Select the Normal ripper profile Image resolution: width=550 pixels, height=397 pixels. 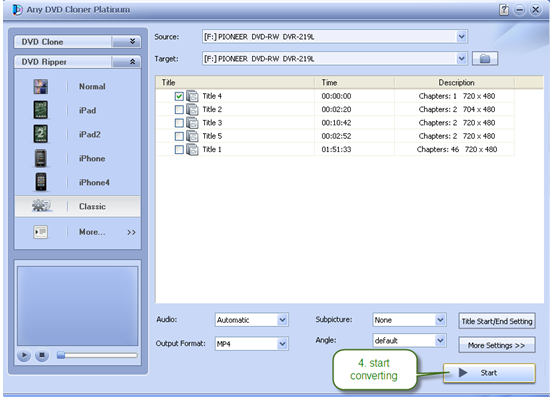[78, 87]
